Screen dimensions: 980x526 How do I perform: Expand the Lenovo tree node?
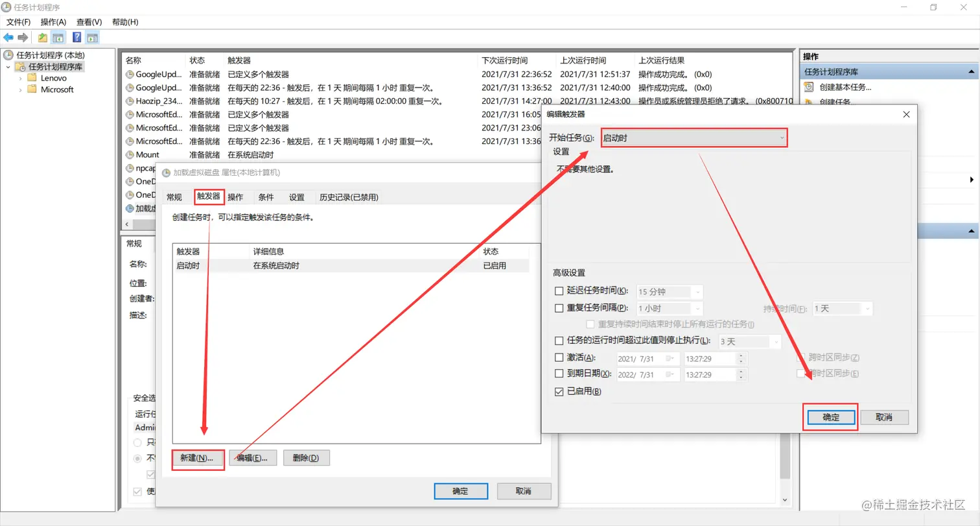point(20,78)
